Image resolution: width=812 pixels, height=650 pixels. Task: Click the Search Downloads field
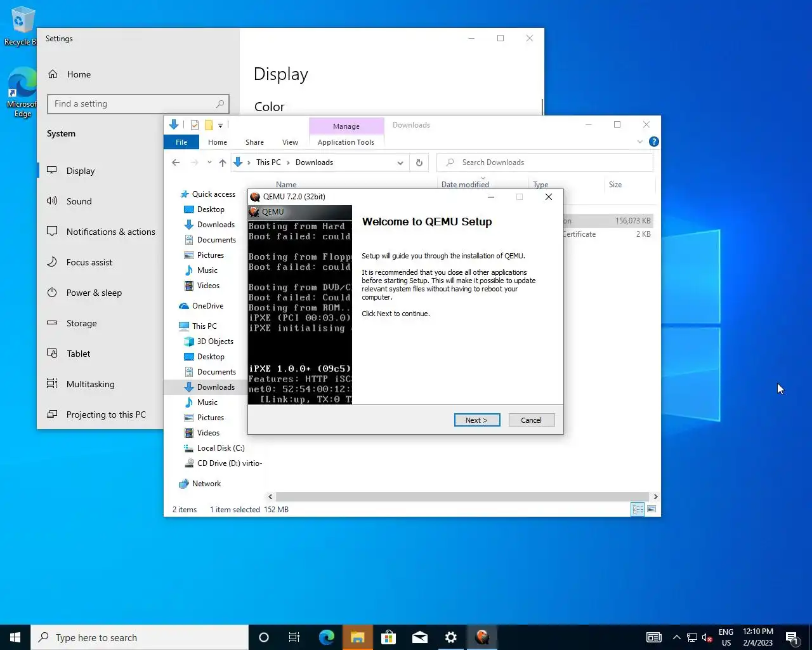(545, 162)
